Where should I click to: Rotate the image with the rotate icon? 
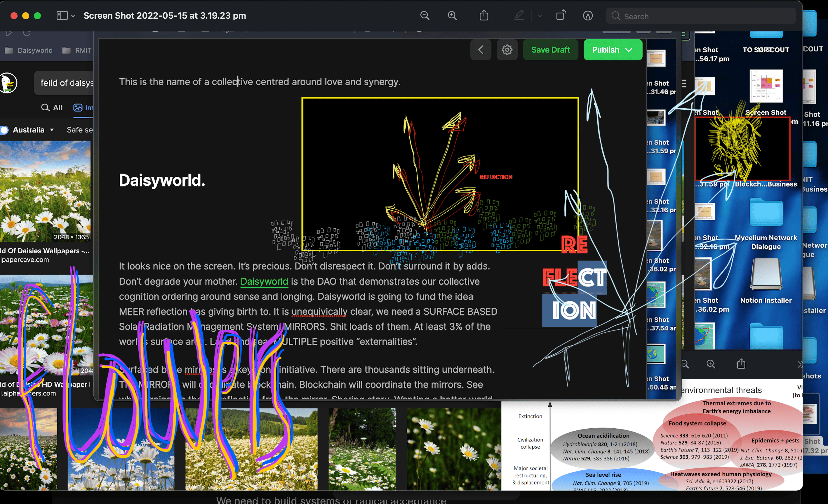(561, 15)
